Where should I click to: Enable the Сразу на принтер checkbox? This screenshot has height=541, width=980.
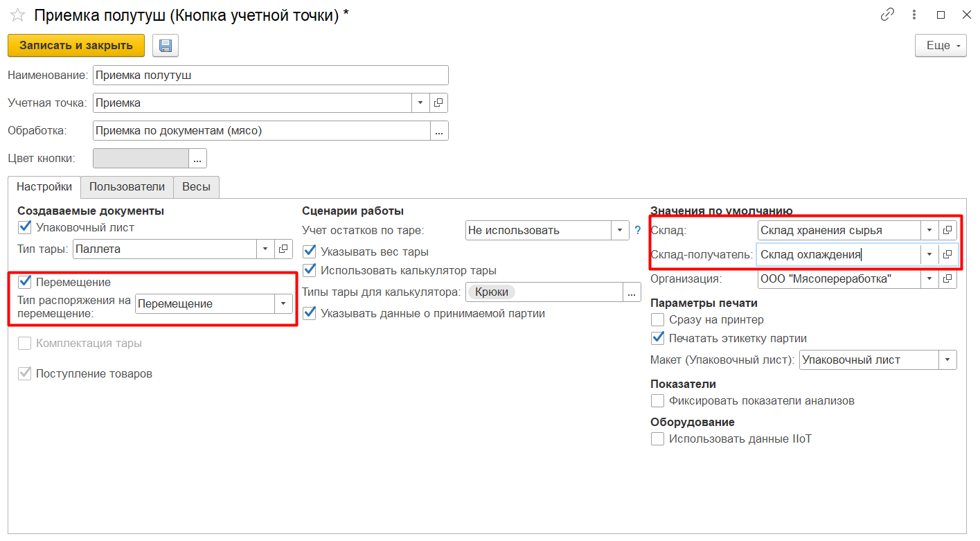click(658, 320)
